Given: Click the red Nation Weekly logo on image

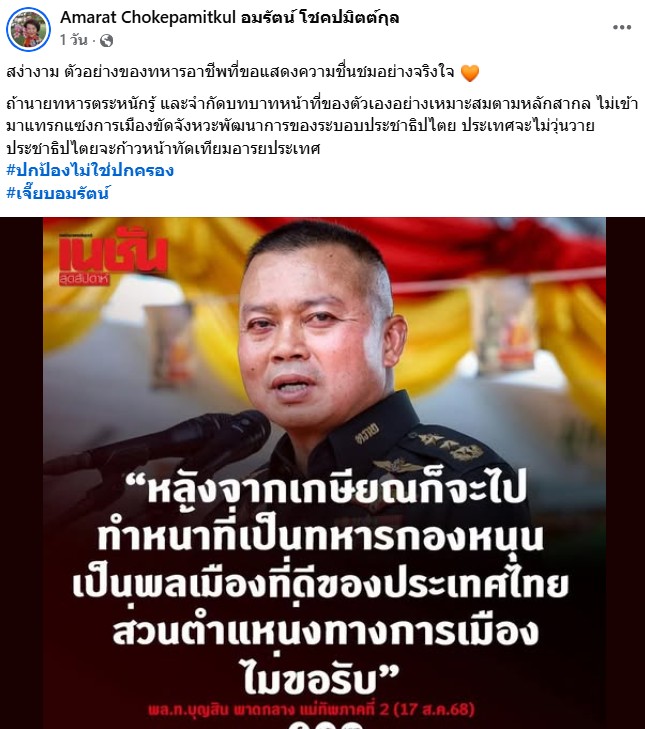Looking at the screenshot, I should 113,256.
